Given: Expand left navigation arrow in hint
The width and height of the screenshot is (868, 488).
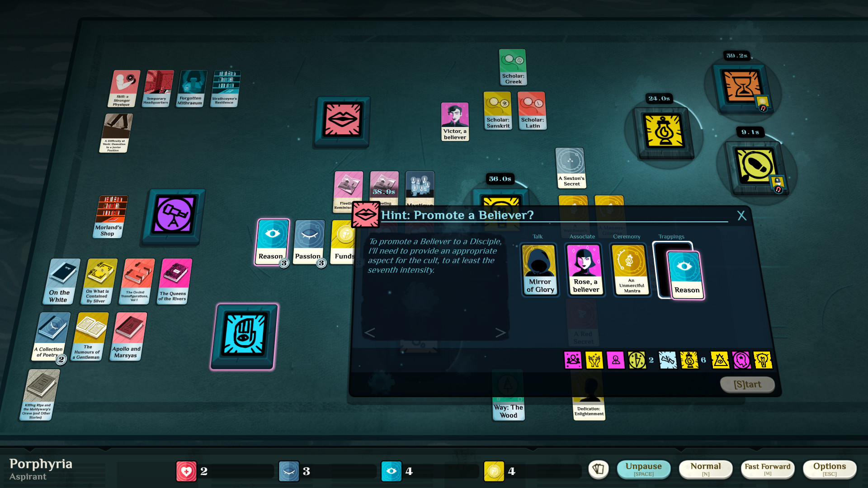Looking at the screenshot, I should pos(371,333).
